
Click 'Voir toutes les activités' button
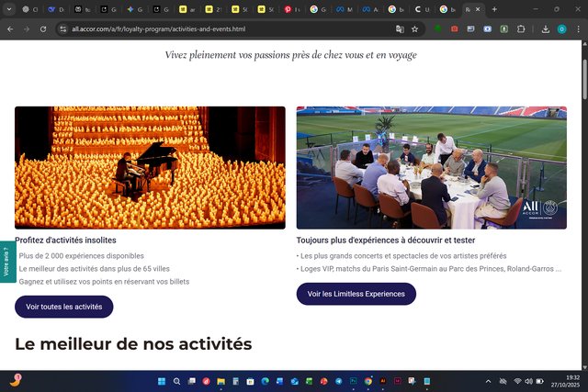coord(64,307)
